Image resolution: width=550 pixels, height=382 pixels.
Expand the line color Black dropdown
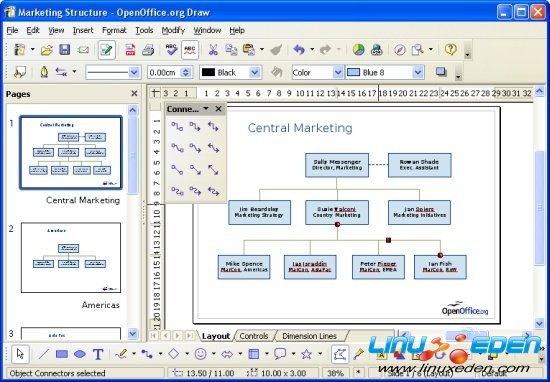[255, 72]
